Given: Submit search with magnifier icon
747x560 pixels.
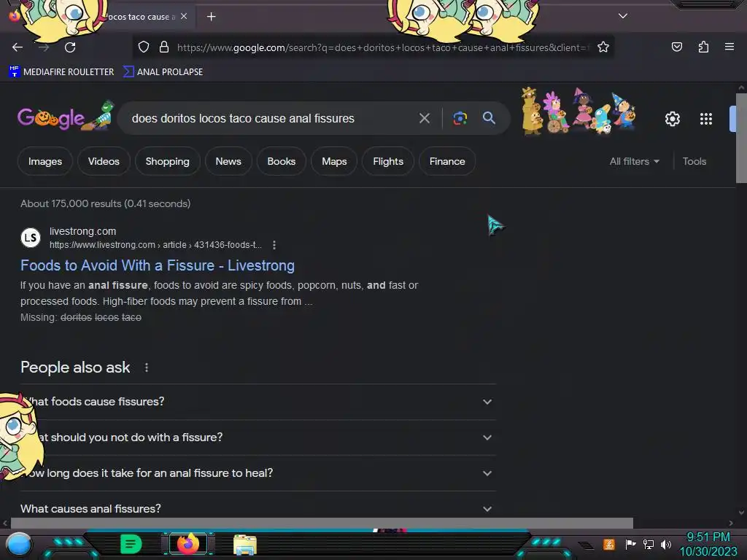Looking at the screenshot, I should (x=489, y=117).
